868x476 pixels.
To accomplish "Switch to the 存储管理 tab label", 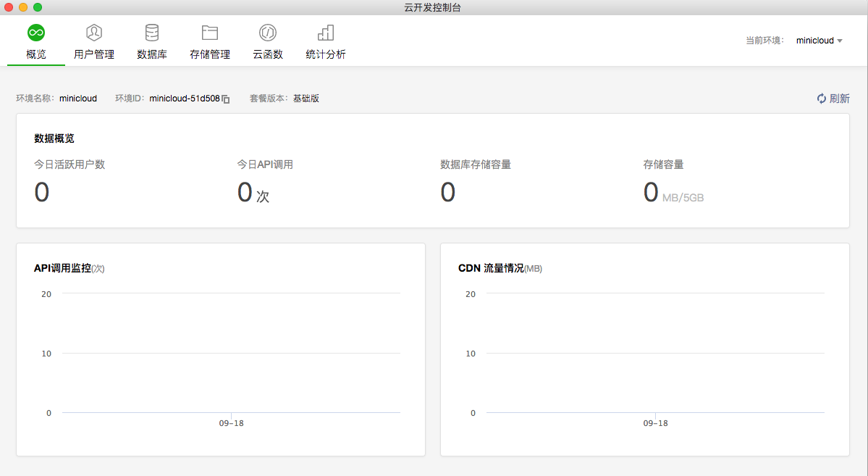I will (x=210, y=54).
